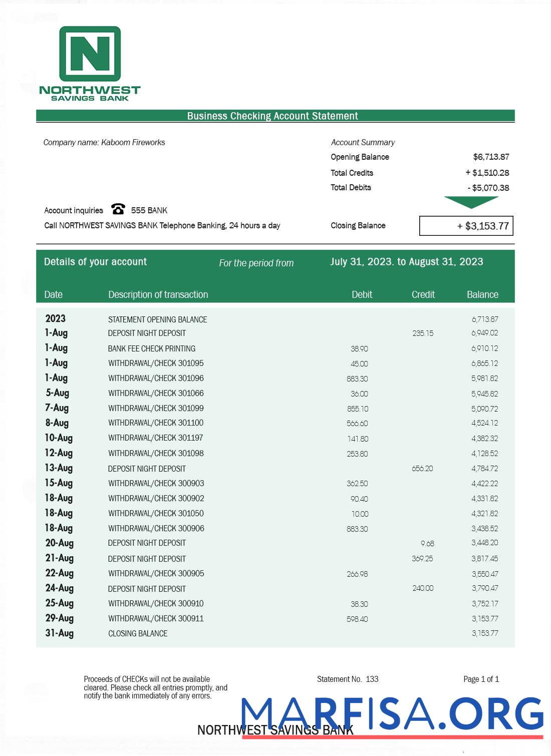Click the green Details of your account header

click(95, 262)
